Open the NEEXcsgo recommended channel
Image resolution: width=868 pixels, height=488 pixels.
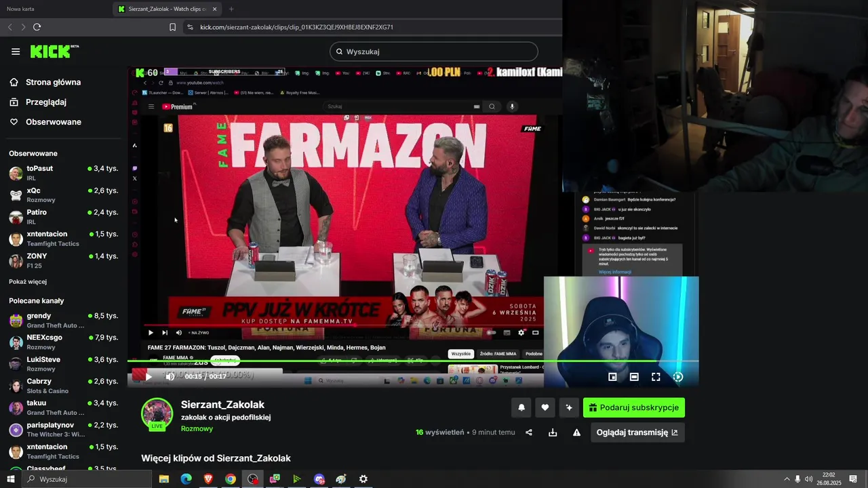[x=63, y=342]
